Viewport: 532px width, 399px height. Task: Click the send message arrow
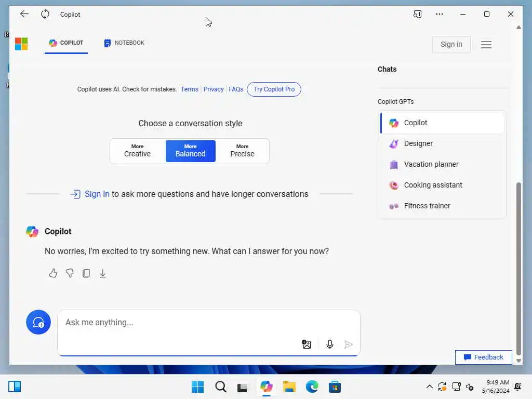[x=348, y=344]
